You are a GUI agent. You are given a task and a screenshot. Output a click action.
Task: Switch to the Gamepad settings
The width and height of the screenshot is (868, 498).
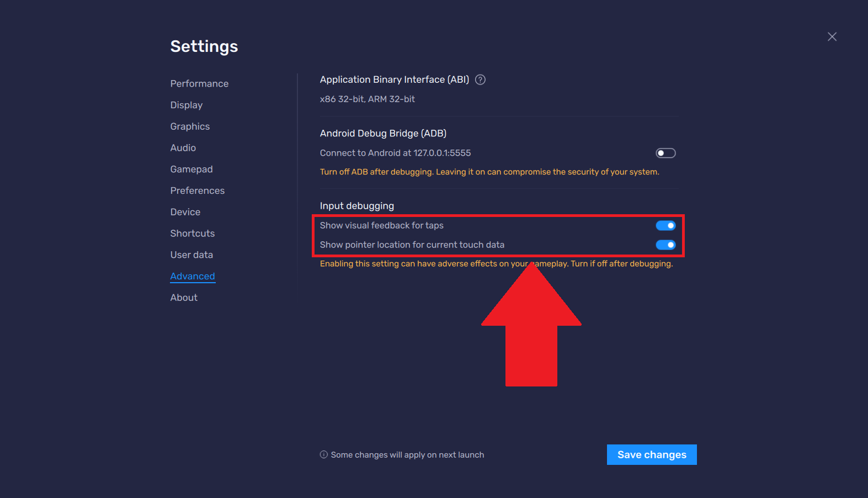(191, 169)
